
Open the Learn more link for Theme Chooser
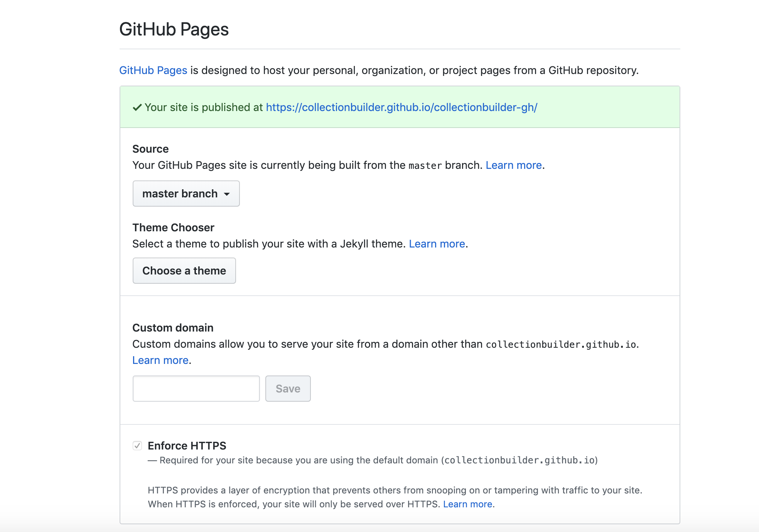(x=437, y=244)
